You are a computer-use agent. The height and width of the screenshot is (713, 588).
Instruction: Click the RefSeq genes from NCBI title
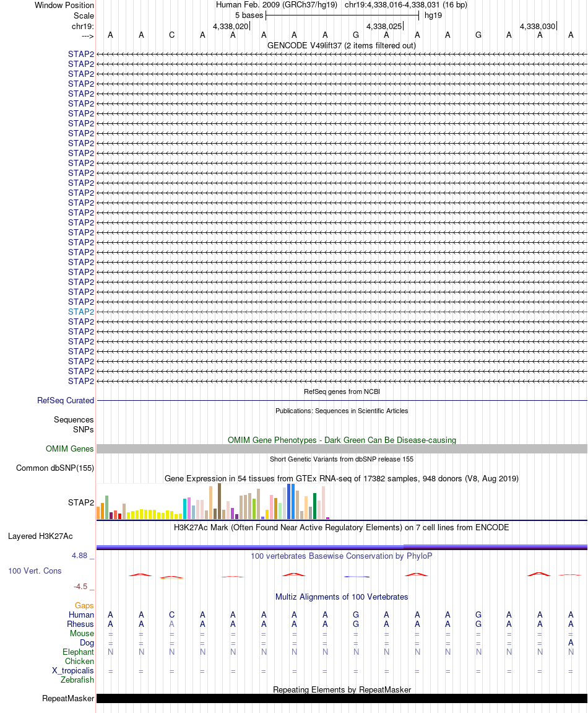342,391
